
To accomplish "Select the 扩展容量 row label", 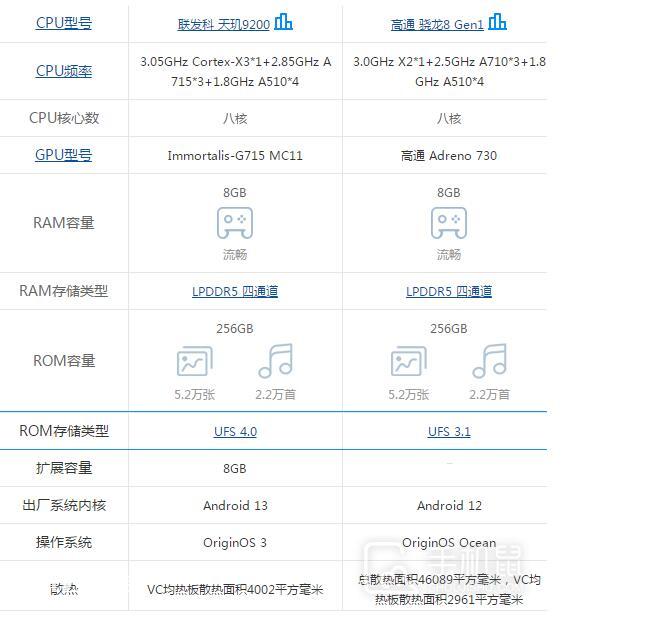I will [x=64, y=468].
